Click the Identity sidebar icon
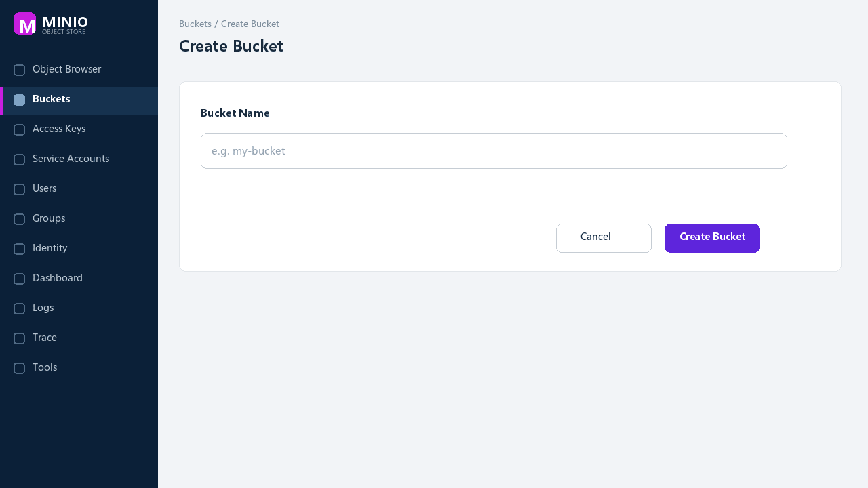 click(x=20, y=249)
